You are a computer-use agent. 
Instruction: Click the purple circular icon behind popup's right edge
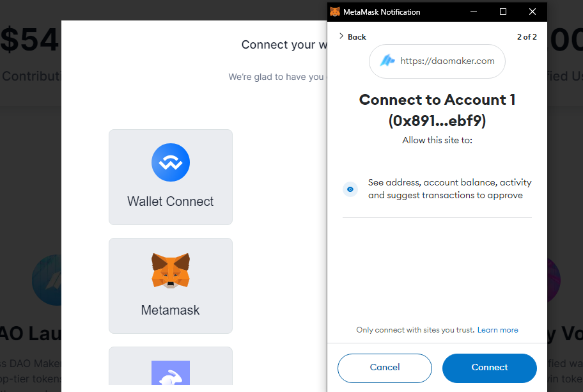point(554,280)
